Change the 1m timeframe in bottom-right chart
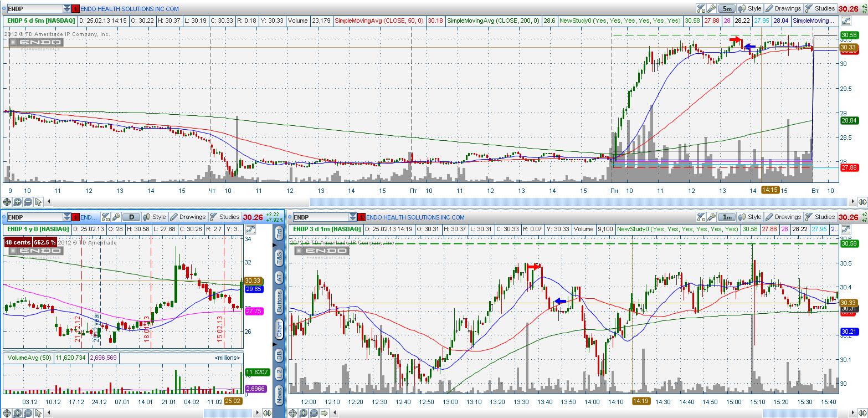Screen dimensions: 868x418 click(x=727, y=217)
